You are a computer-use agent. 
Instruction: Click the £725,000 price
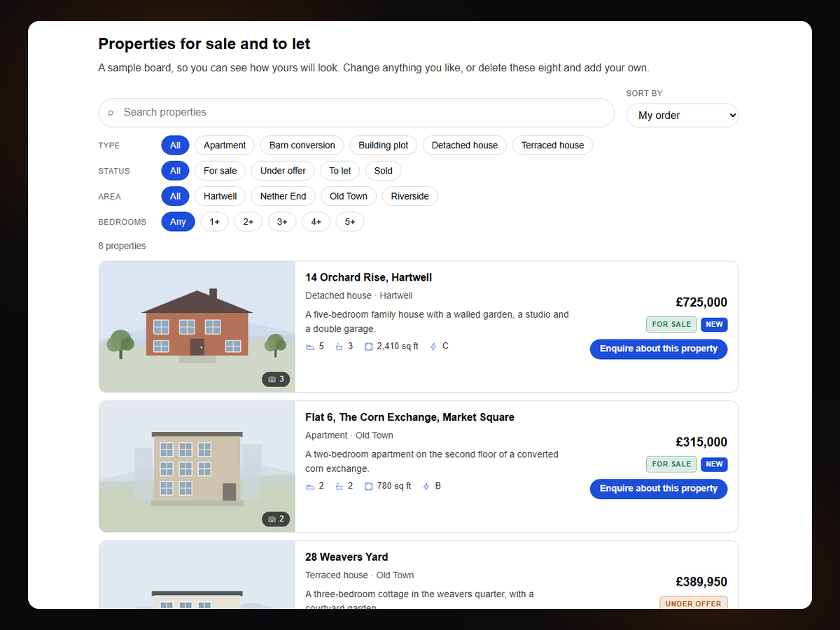tap(701, 302)
